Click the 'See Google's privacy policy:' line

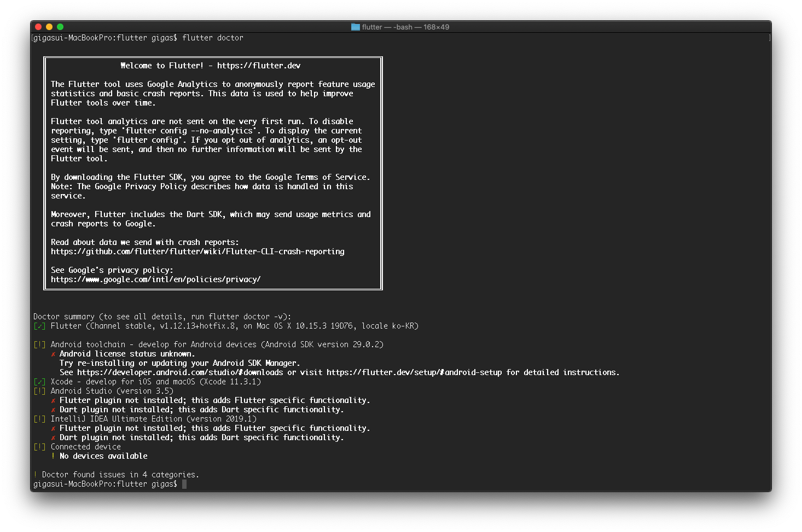(112, 270)
